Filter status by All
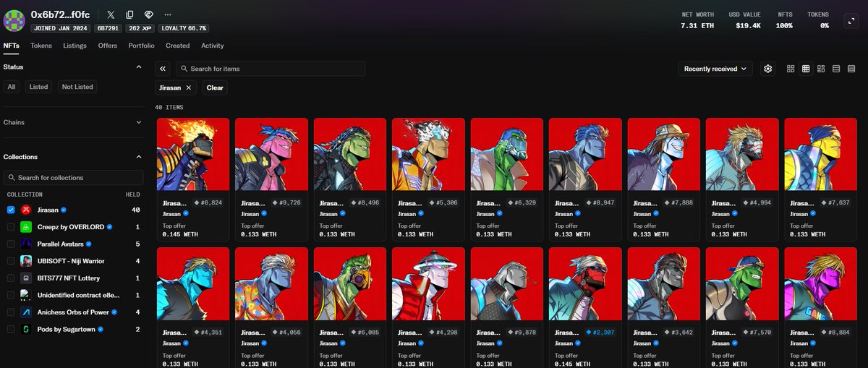The image size is (868, 368). point(12,87)
